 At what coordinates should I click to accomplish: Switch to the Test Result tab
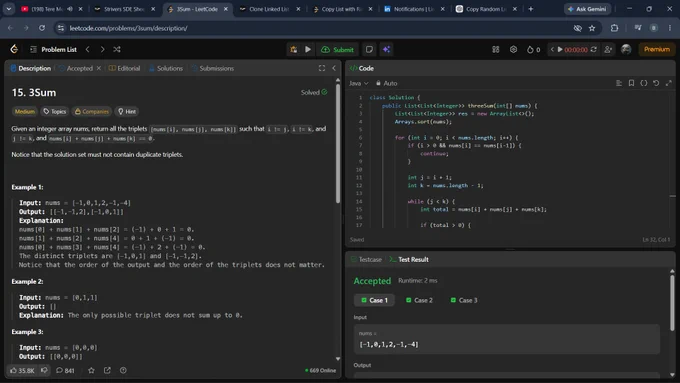[409, 259]
